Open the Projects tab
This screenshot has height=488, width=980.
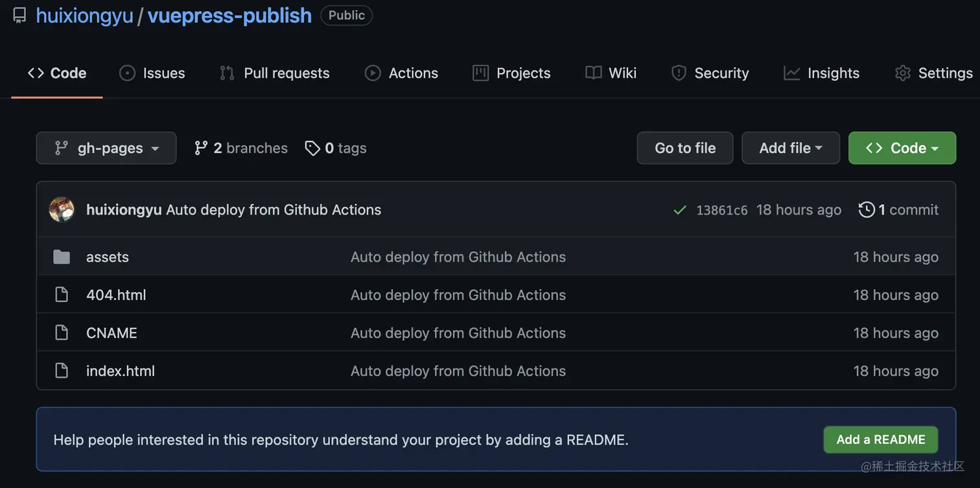coord(511,73)
